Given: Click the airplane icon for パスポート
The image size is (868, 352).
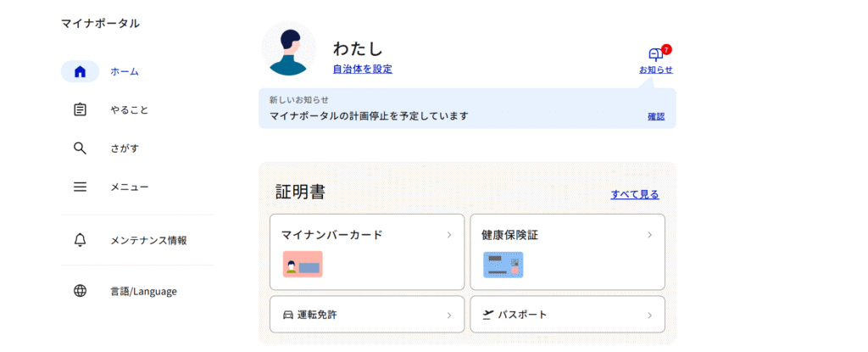Looking at the screenshot, I should [x=487, y=315].
